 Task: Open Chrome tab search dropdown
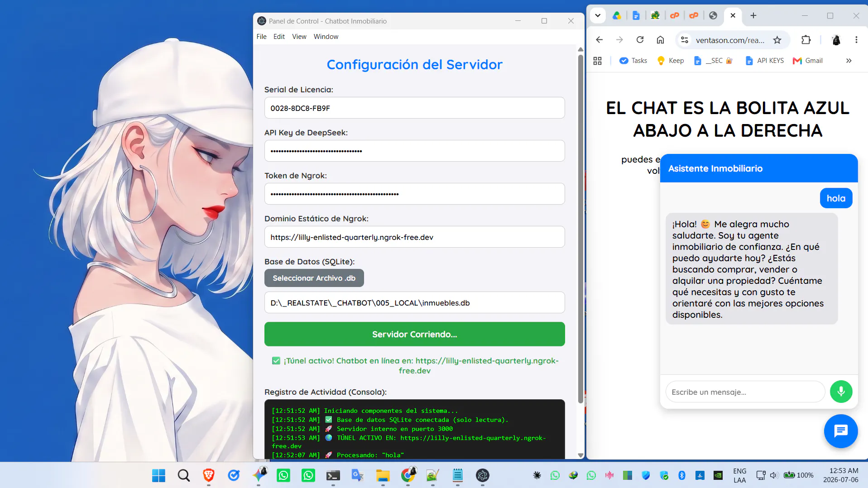pos(598,15)
